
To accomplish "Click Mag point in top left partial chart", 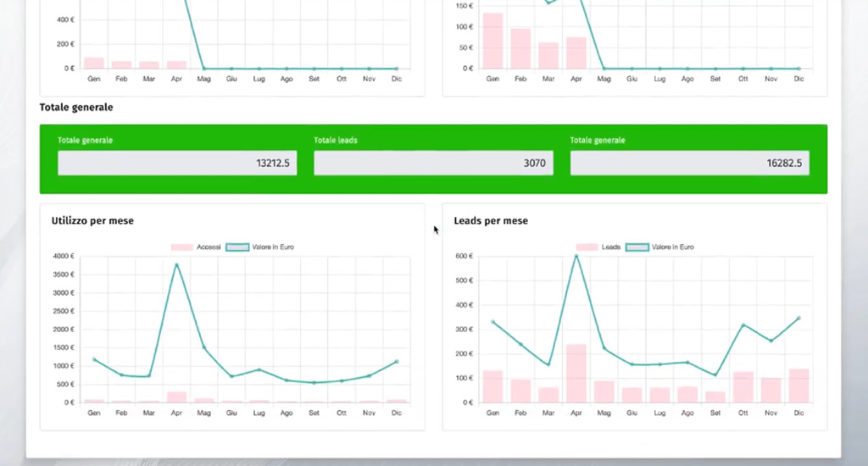I will pyautogui.click(x=203, y=69).
